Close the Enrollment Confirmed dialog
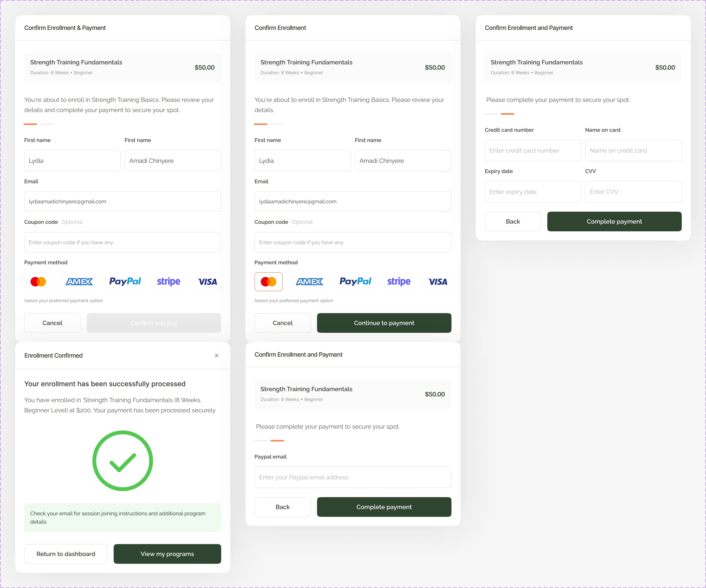The width and height of the screenshot is (706, 588). (217, 356)
